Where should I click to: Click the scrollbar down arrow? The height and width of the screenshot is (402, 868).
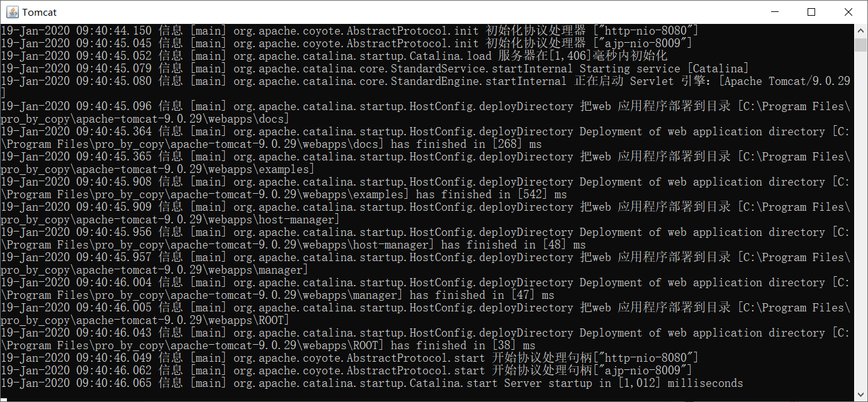click(861, 394)
